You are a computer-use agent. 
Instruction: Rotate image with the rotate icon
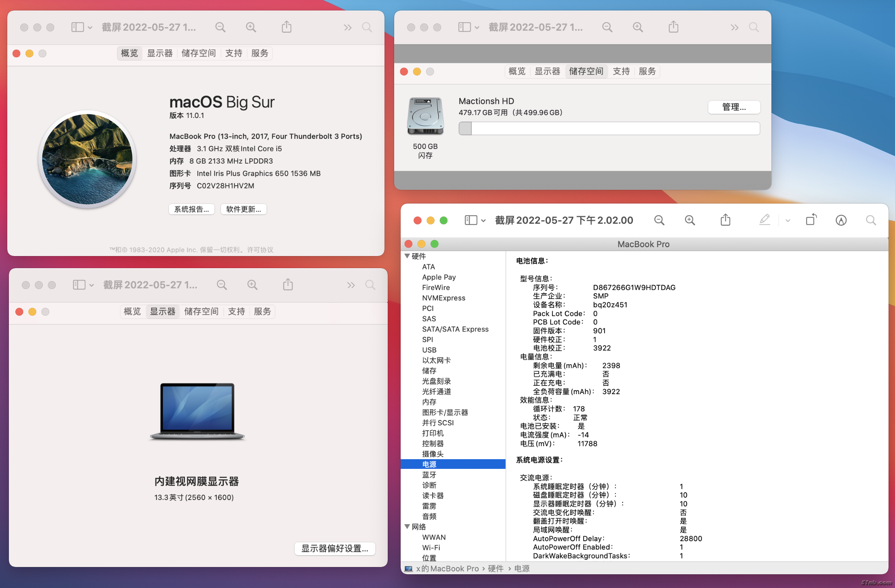pyautogui.click(x=811, y=220)
